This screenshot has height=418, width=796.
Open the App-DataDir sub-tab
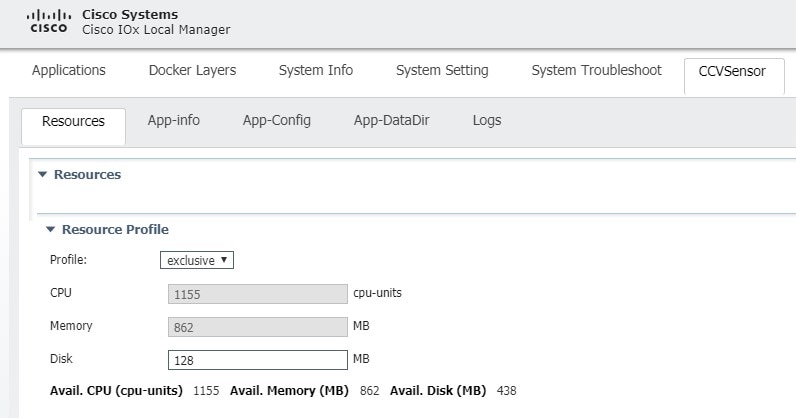(x=391, y=120)
